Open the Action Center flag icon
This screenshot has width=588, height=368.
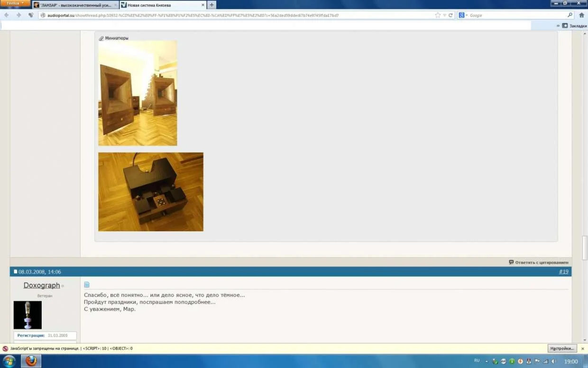click(537, 361)
